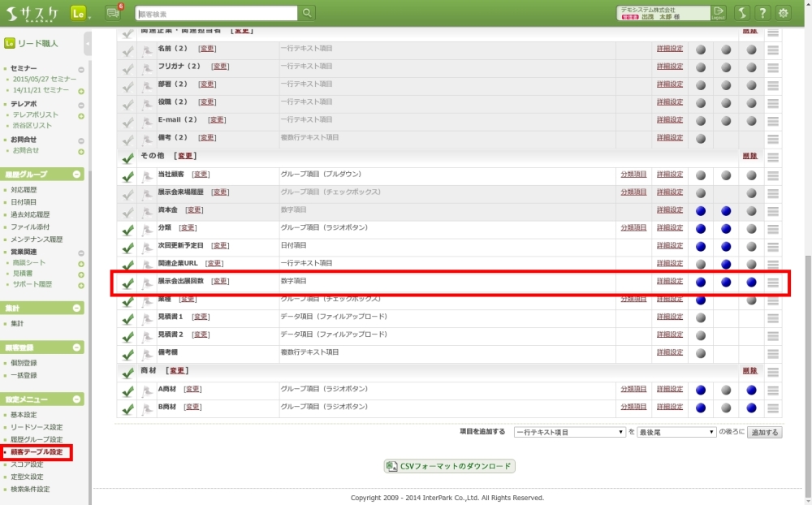Image resolution: width=812 pixels, height=505 pixels.
Task: Open the 最後尾 position dropdown
Action: (676, 433)
